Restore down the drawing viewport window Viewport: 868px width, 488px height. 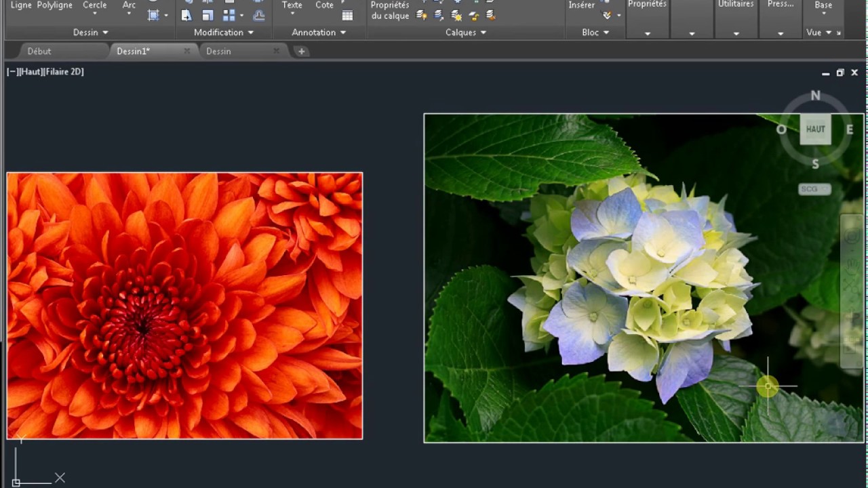pyautogui.click(x=840, y=73)
